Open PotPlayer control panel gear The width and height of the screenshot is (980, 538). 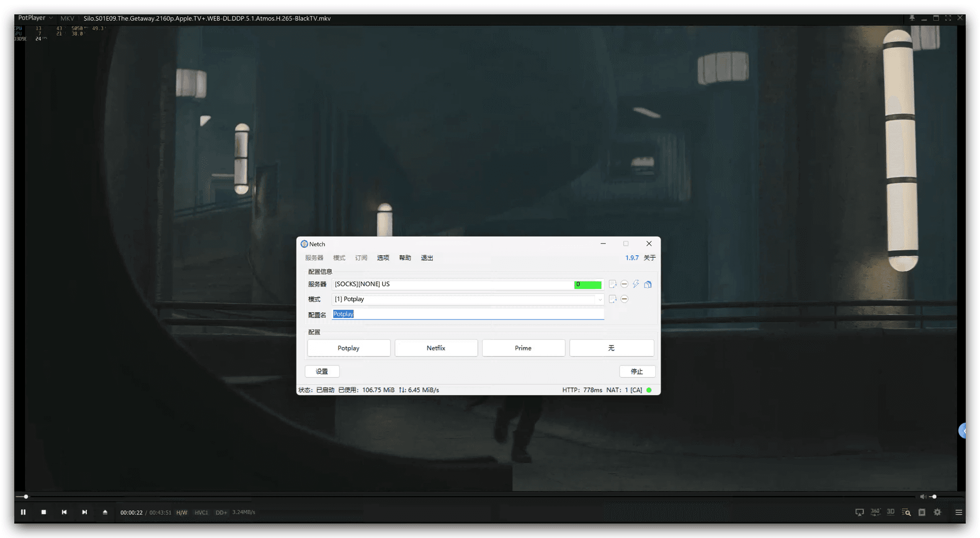point(938,512)
